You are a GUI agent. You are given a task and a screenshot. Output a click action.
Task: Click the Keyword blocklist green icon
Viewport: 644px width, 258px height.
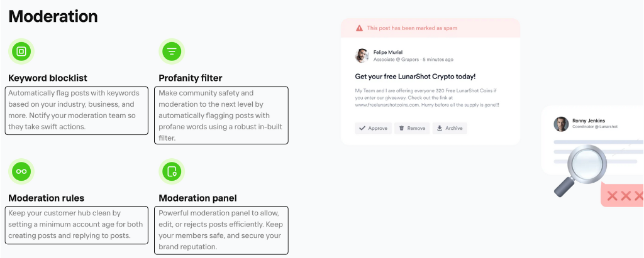pyautogui.click(x=21, y=51)
